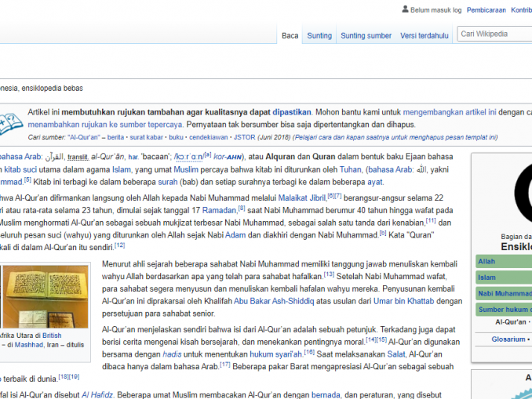This screenshot has height=399, width=532.
Task: Click footnote reference [11]
Action: (x=431, y=221)
